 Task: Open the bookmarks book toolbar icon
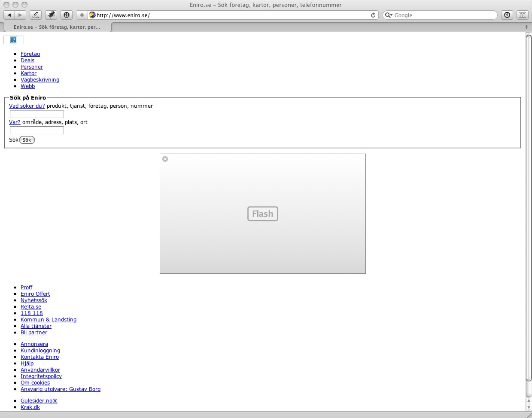click(523, 15)
